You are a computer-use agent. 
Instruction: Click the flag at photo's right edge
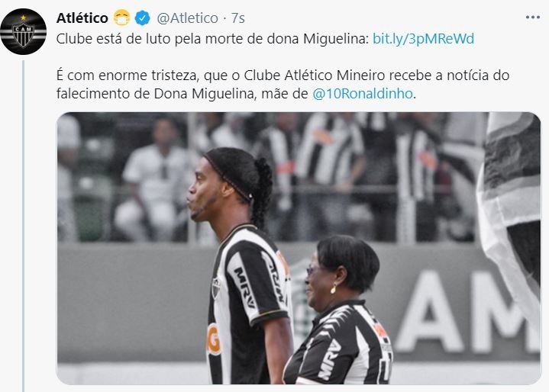click(x=509, y=210)
